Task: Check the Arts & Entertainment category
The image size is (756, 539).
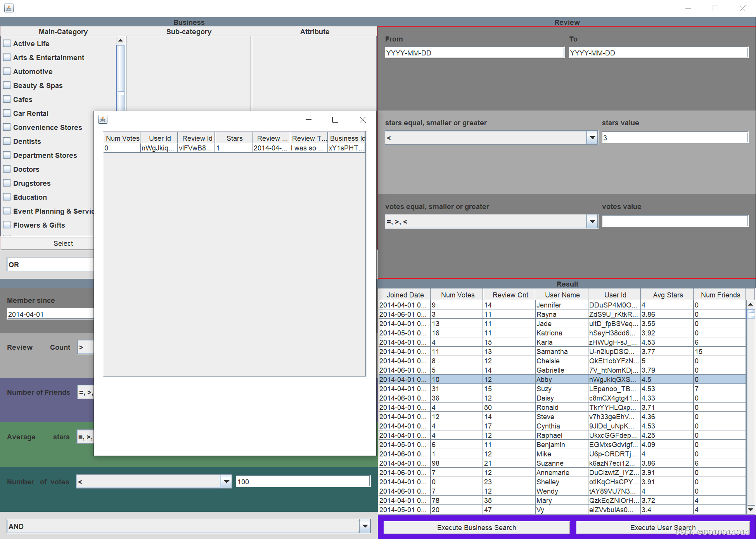Action: pos(7,57)
